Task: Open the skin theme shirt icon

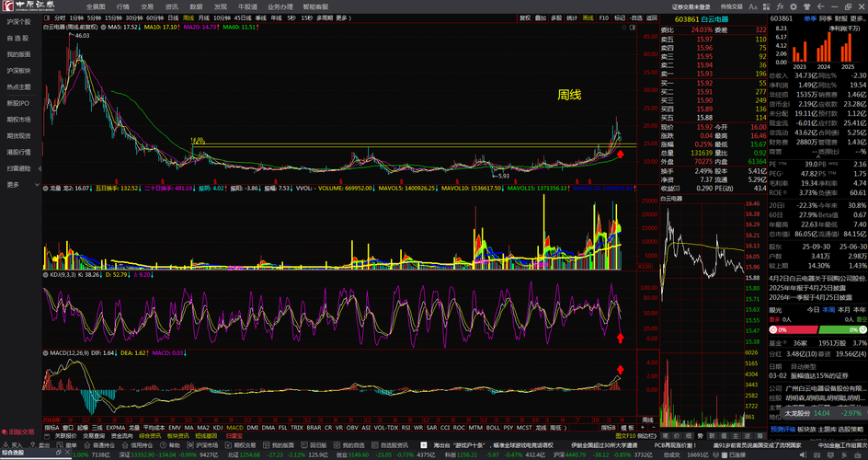Action: 807,6
